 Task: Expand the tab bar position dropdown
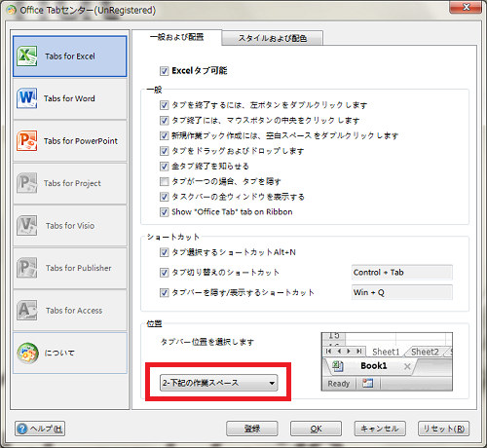(x=219, y=383)
